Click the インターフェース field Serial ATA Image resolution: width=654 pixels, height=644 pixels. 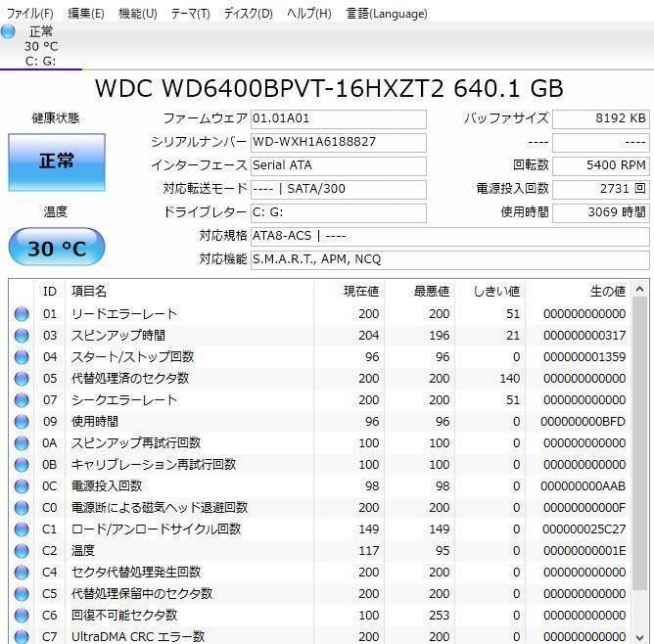(x=339, y=166)
